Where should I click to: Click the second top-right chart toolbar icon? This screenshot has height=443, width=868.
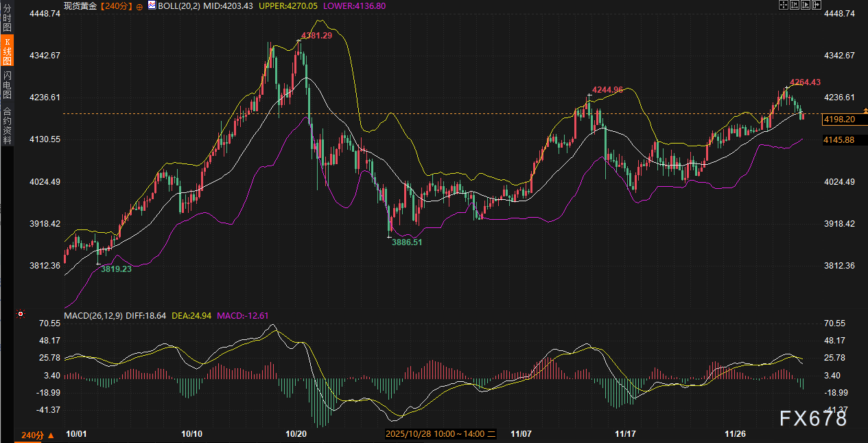coord(795,5)
